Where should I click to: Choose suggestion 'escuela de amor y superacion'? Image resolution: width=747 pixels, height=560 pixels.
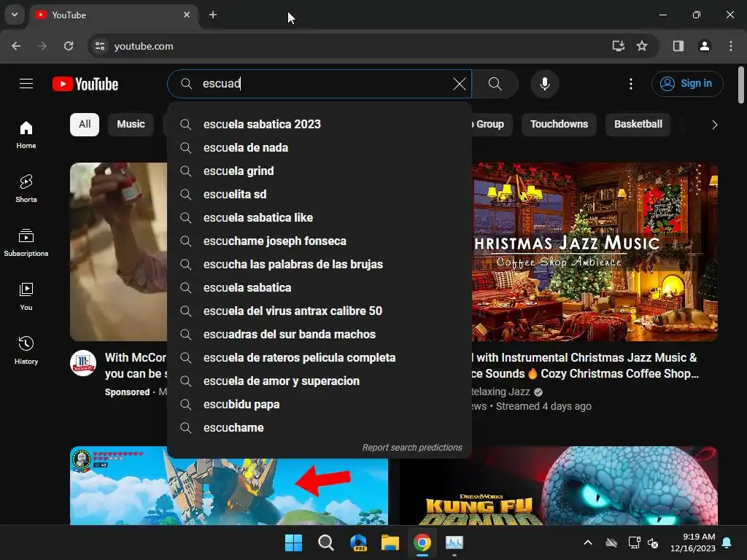tap(320, 381)
